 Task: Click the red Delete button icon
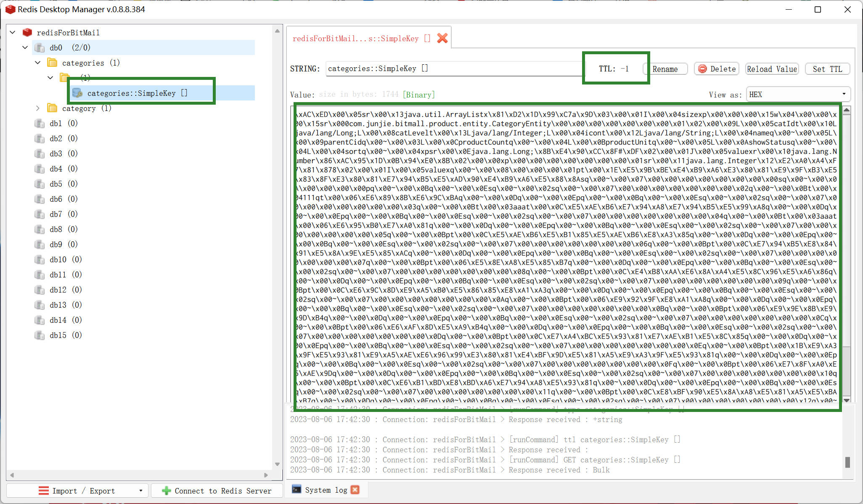[702, 69]
